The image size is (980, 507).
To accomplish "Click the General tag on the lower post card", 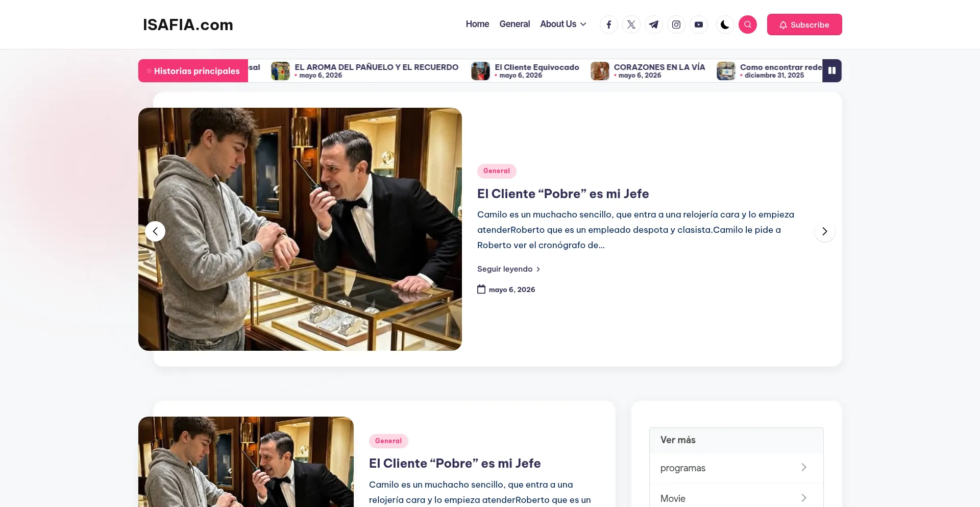I will click(x=388, y=441).
